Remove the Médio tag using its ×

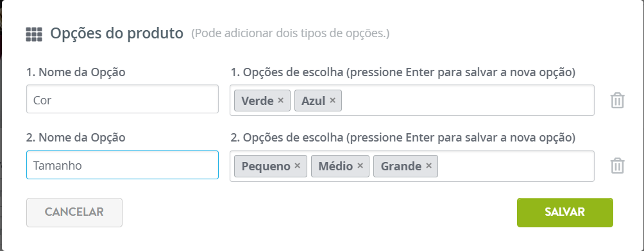[360, 166]
